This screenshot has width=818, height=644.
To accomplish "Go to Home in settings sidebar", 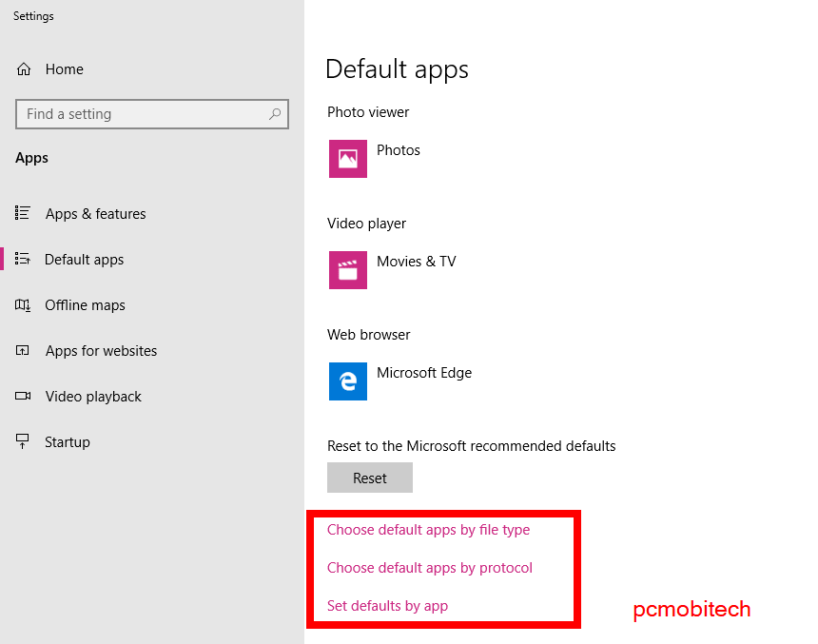I will click(64, 69).
